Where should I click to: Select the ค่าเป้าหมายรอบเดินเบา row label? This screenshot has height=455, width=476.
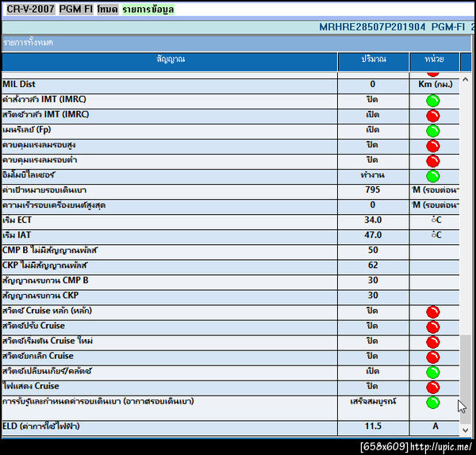[x=44, y=190]
